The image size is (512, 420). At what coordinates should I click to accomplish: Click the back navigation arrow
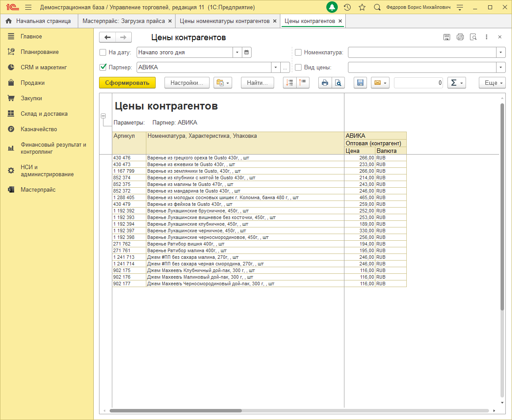pos(107,38)
